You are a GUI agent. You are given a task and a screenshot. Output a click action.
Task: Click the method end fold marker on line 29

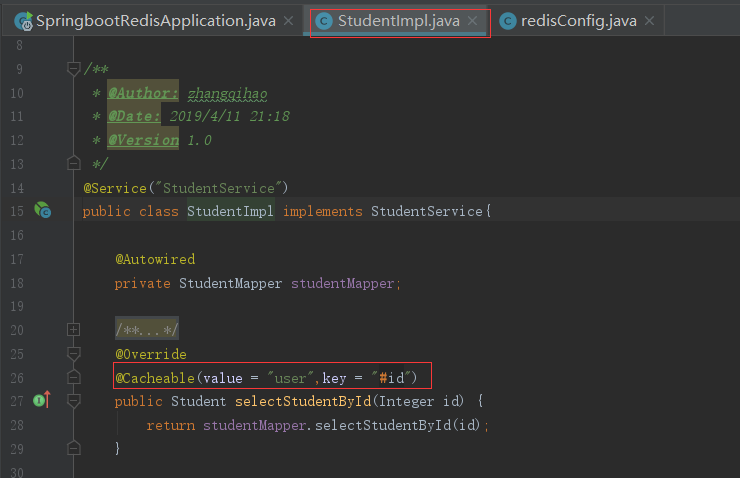[x=74, y=448]
